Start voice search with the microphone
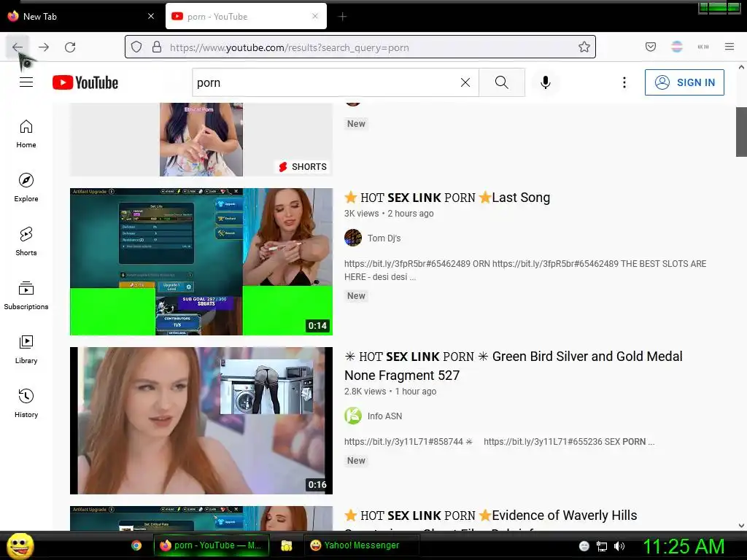This screenshot has width=747, height=560. [x=546, y=82]
